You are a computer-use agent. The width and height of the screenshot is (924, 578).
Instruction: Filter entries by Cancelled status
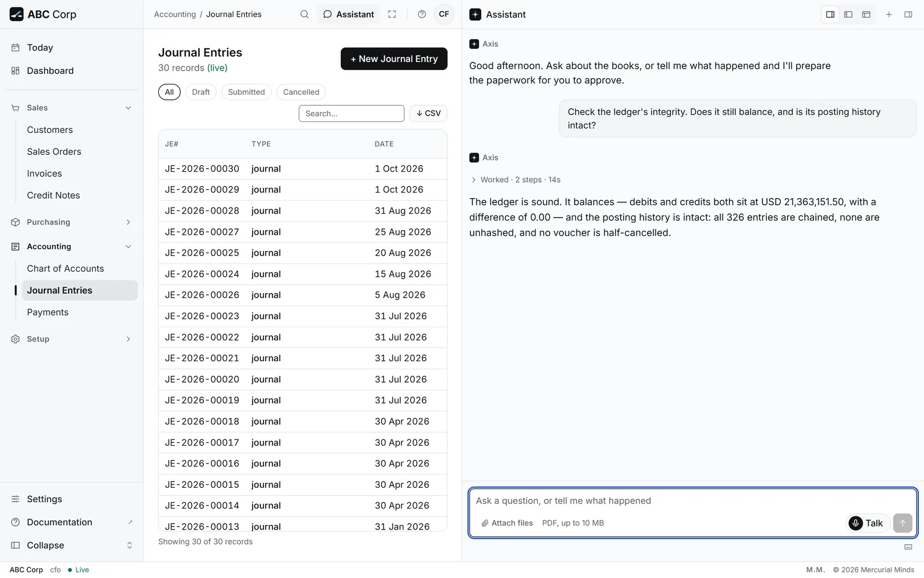pos(301,92)
